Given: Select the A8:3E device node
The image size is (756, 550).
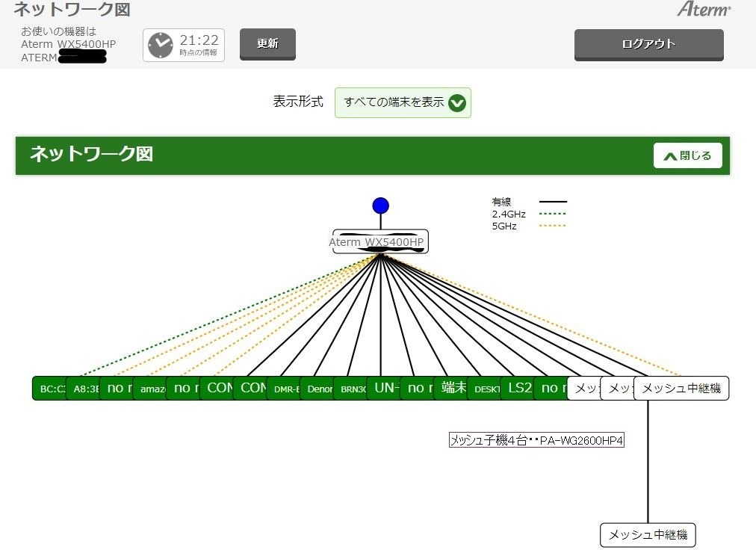Looking at the screenshot, I should pyautogui.click(x=83, y=389).
